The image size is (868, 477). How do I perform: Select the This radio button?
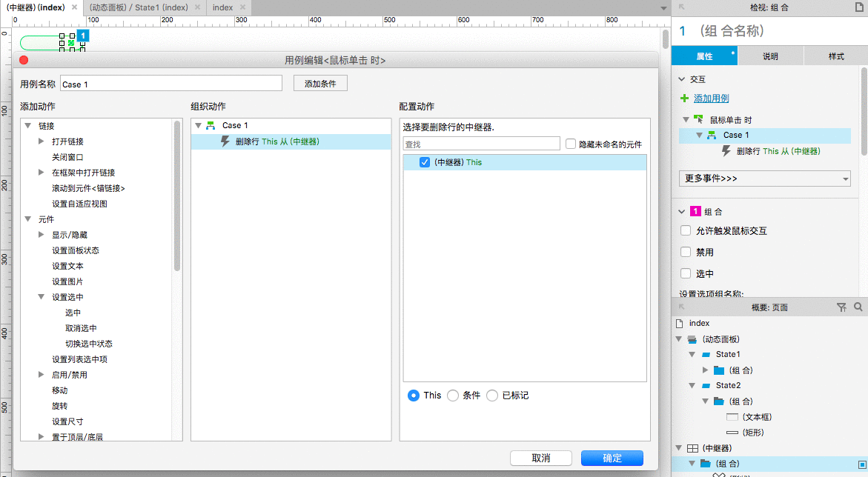(x=413, y=395)
